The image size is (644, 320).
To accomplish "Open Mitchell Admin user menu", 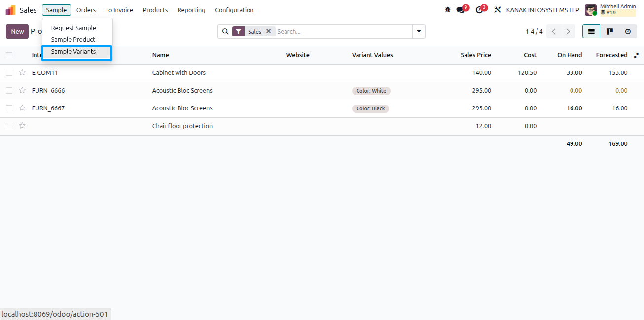I will [610, 10].
